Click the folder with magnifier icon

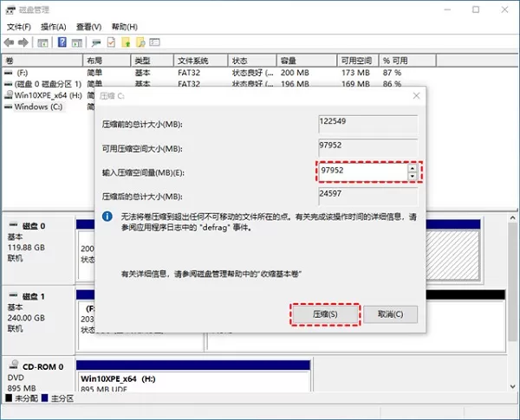(x=140, y=42)
